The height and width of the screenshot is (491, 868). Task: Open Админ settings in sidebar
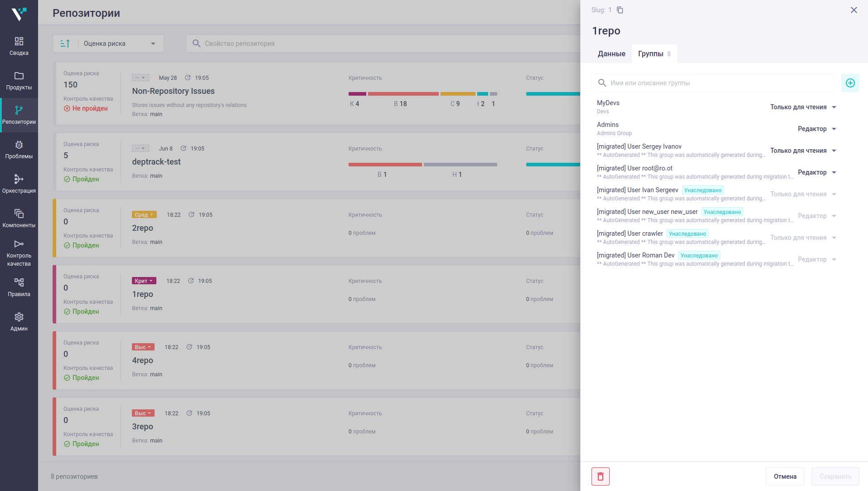coord(19,322)
